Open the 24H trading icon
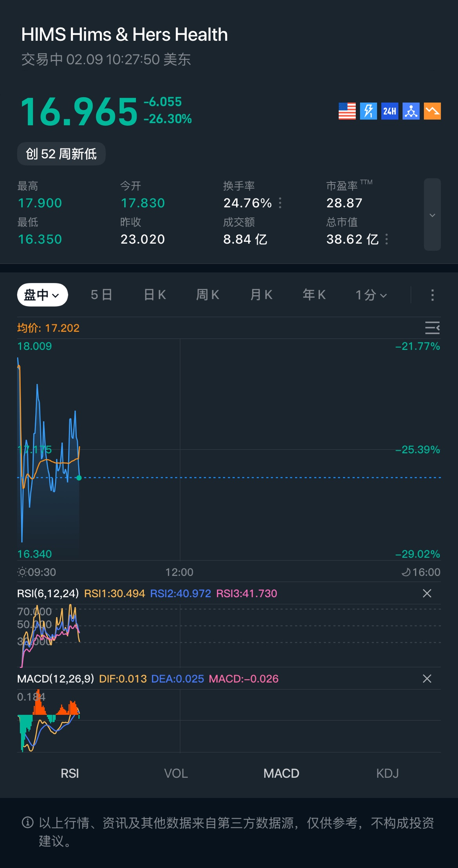Image resolution: width=458 pixels, height=868 pixels. 389,111
